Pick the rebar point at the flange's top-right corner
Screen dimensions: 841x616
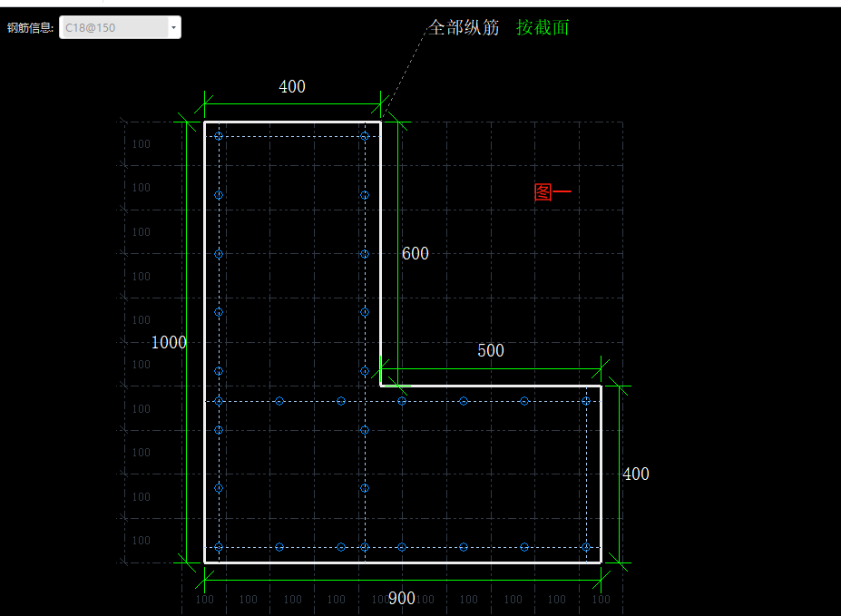[586, 401]
